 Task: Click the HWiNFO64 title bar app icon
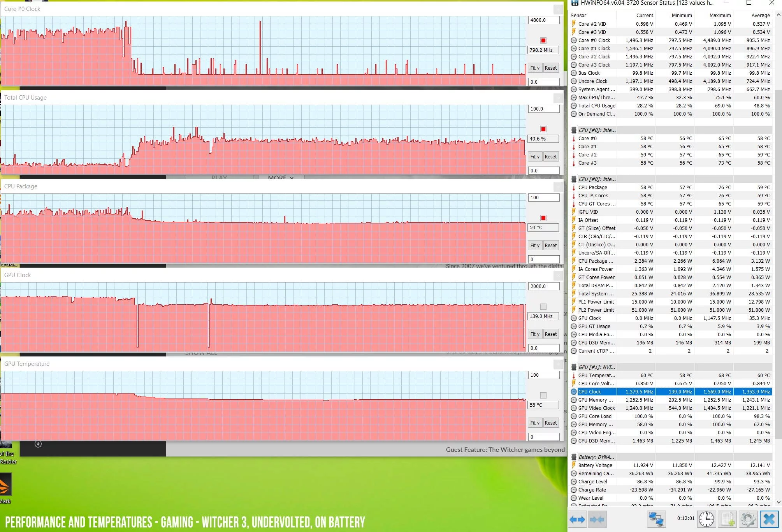tap(575, 3)
